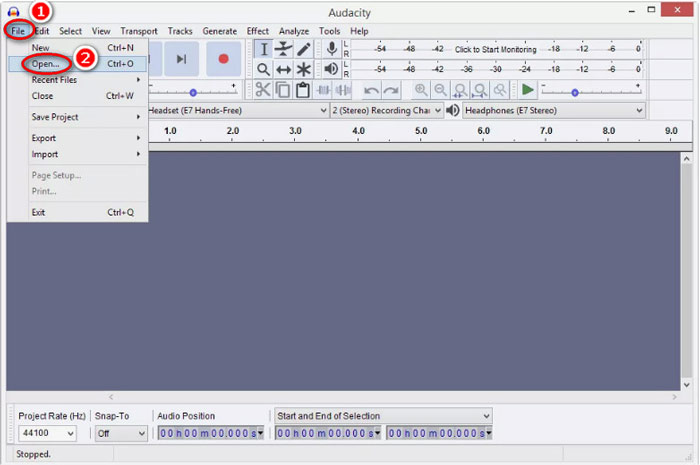
Task: Open the Snap-To Off dropdown
Action: point(121,433)
